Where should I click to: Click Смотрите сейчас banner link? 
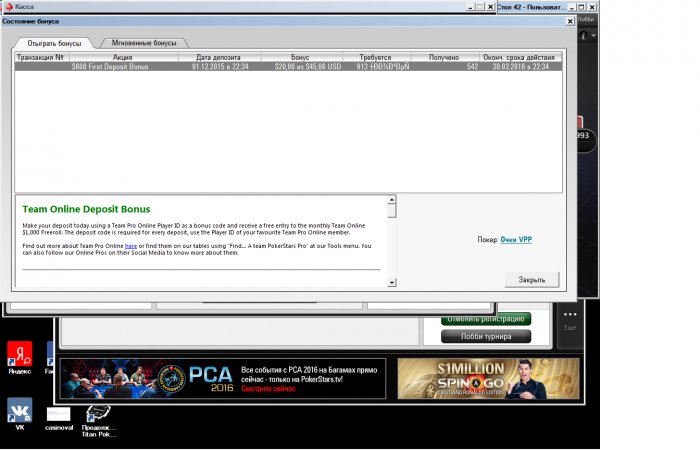(x=268, y=389)
